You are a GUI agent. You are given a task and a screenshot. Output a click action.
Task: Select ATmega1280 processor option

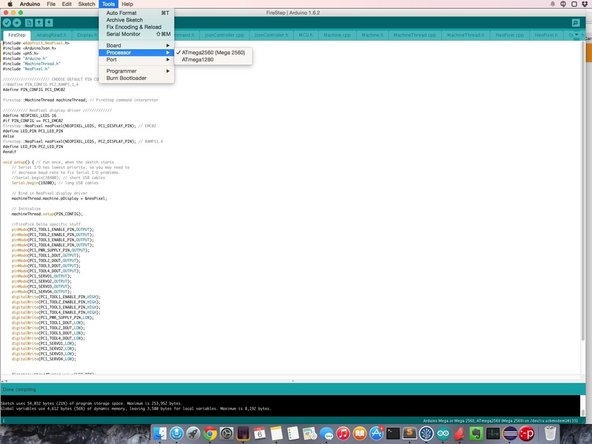click(x=213, y=60)
